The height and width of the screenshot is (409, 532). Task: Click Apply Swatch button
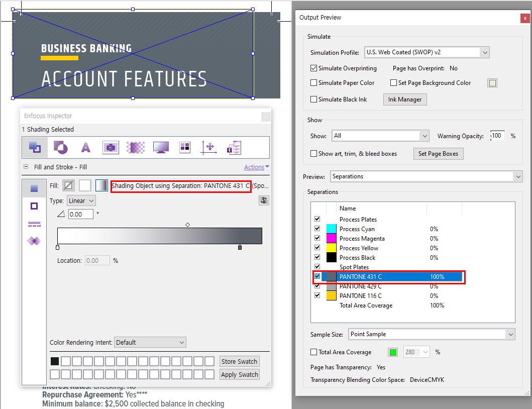pyautogui.click(x=239, y=374)
